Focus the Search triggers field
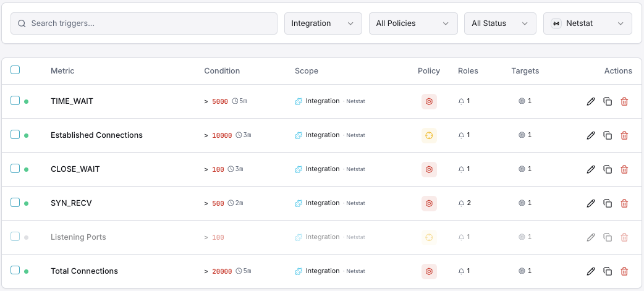Image resolution: width=644 pixels, height=291 pixels. coord(144,23)
